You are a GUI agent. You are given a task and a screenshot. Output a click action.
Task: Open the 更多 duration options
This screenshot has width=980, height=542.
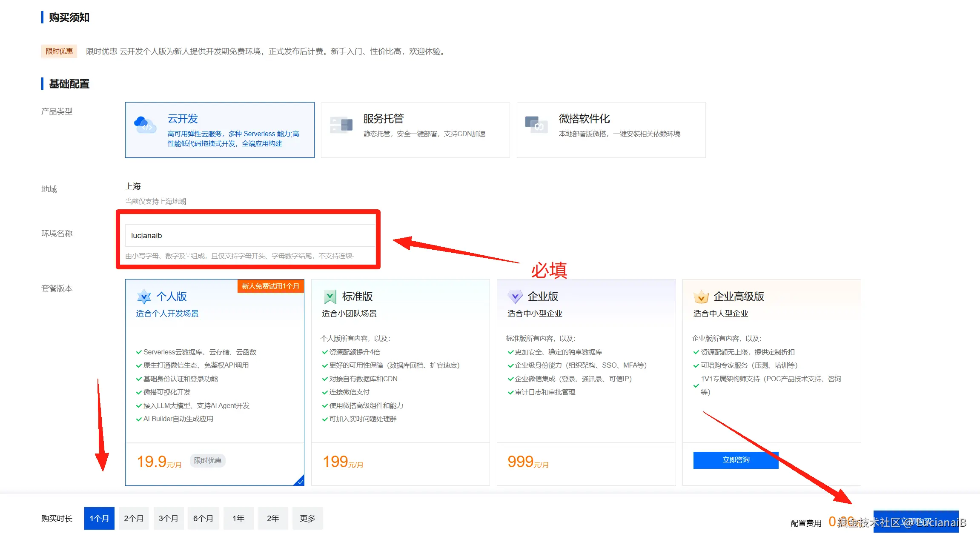point(307,518)
